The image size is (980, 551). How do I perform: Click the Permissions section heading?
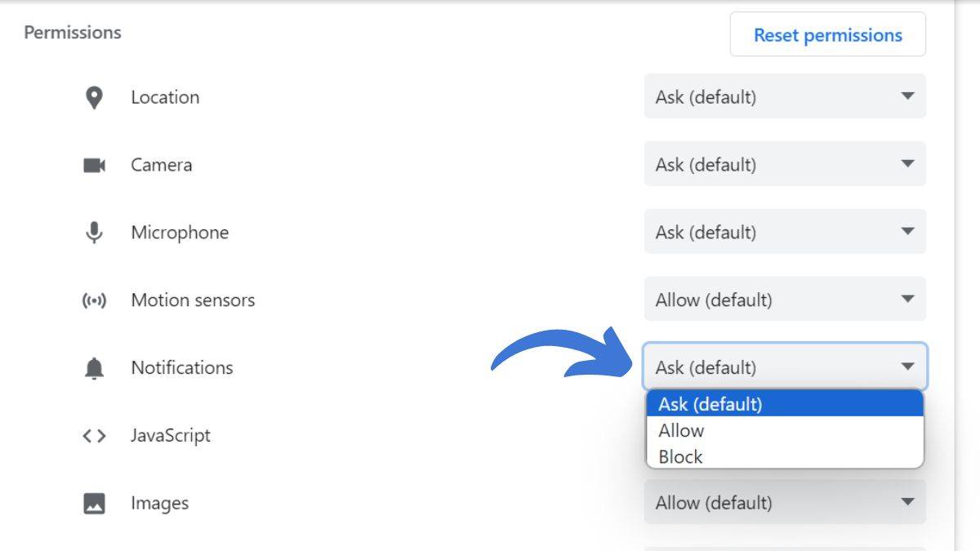point(73,33)
